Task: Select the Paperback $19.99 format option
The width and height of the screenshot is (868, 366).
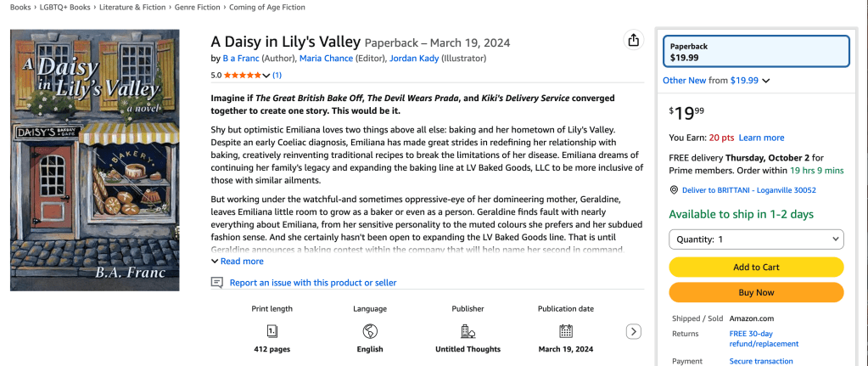Action: [756, 52]
